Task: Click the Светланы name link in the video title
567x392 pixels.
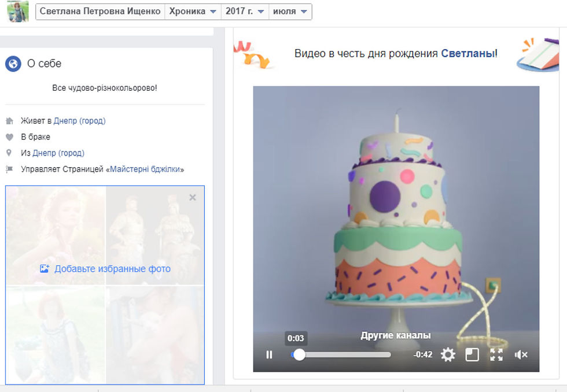Action: [x=468, y=53]
